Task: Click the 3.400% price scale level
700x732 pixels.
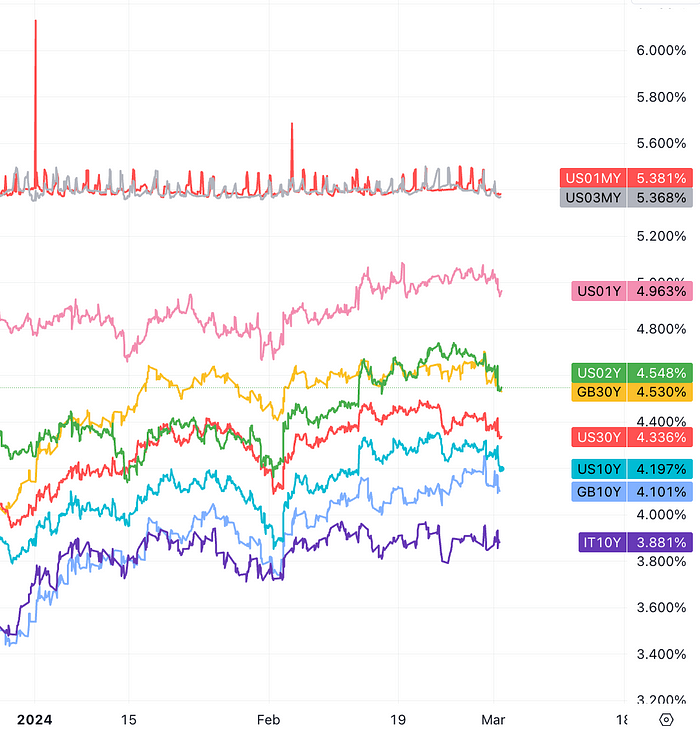Action: pos(661,654)
